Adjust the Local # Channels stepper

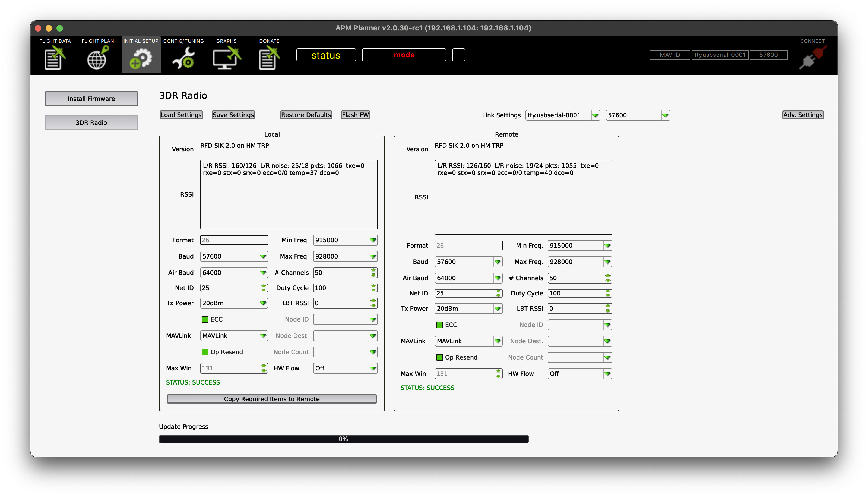tap(373, 273)
